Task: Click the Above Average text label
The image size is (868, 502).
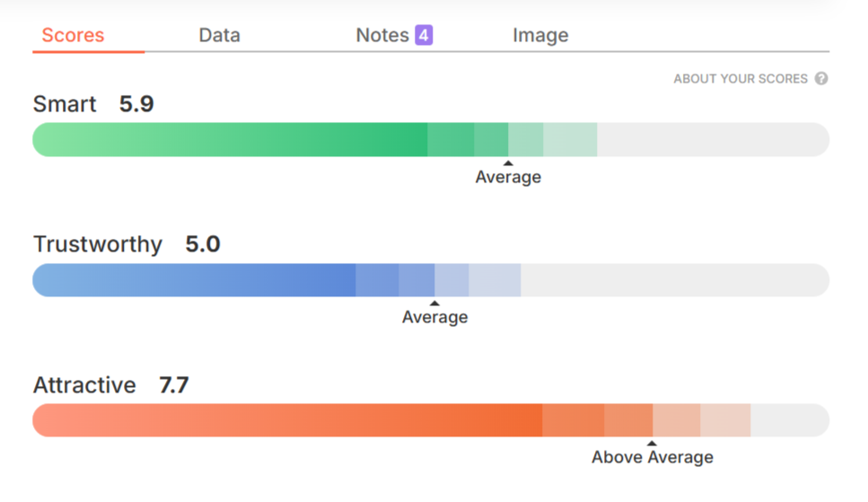Action: point(653,458)
